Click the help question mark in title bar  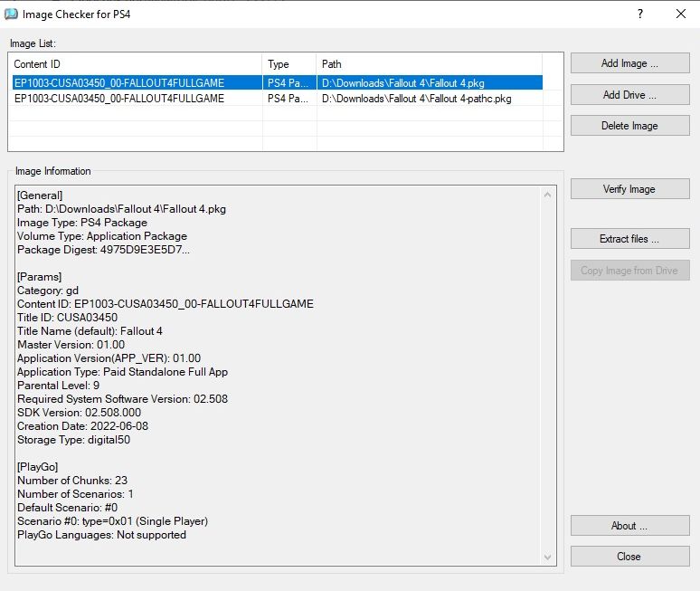[x=640, y=14]
